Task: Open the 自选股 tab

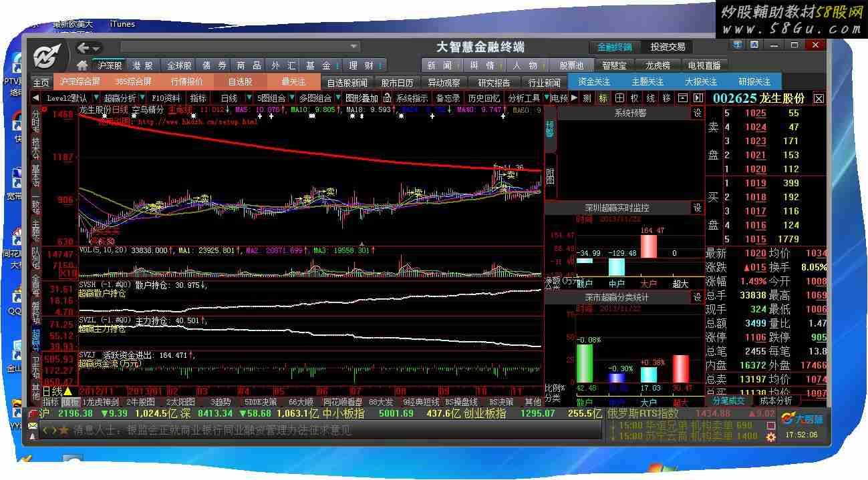Action: (x=240, y=82)
